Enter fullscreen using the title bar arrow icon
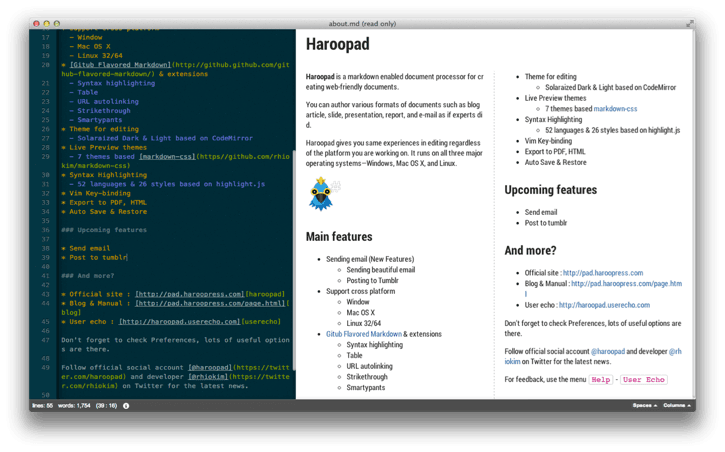 689,22
